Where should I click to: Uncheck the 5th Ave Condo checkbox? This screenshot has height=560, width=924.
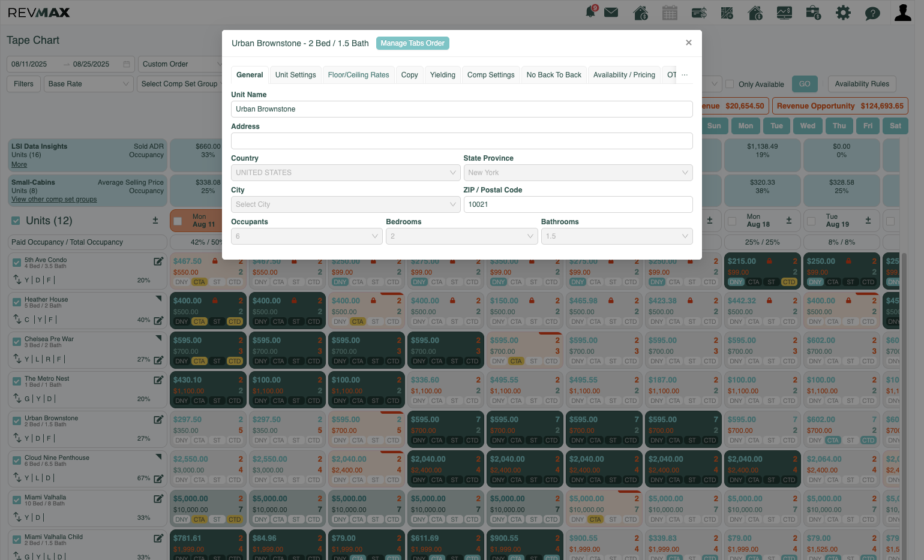point(17,262)
